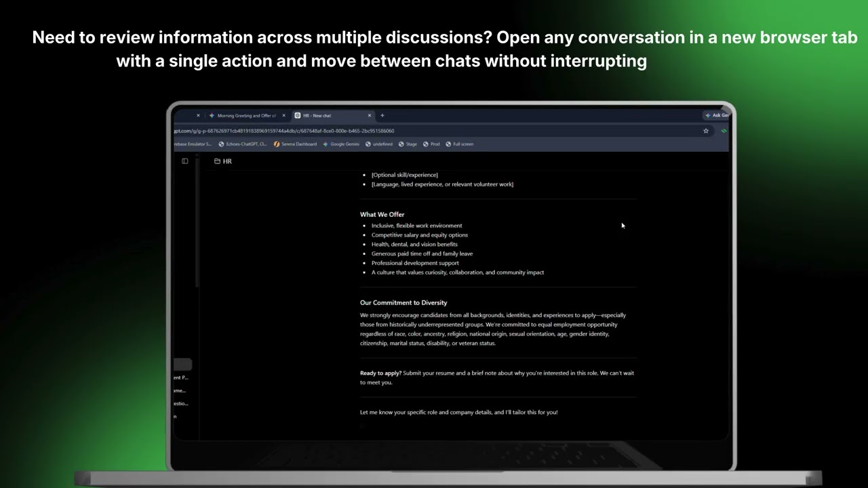
Task: Click 'Competitive salary and equity options' bullet
Action: click(x=420, y=235)
